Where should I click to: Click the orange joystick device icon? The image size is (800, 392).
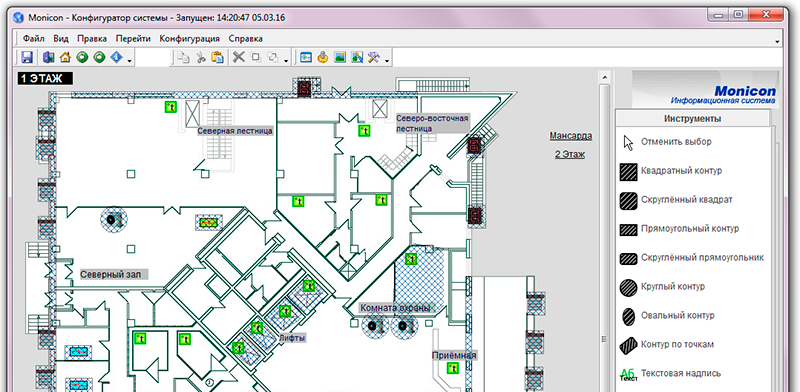(322, 57)
